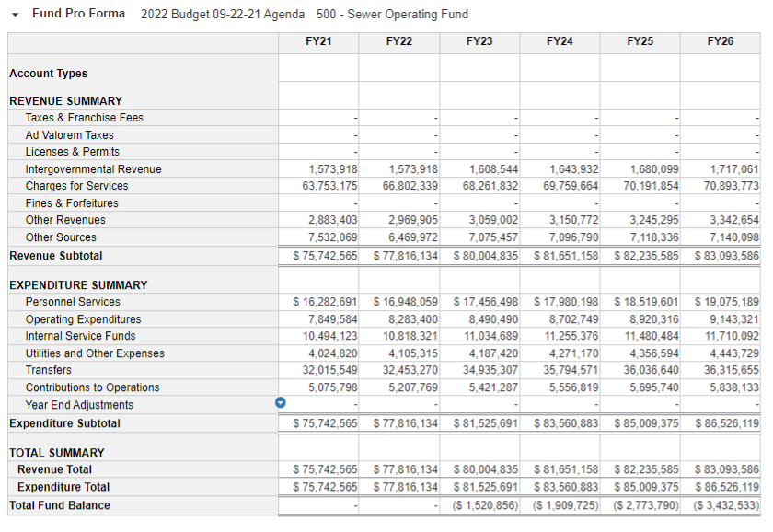Select the FY22 column header
Viewport: 773px width, 532px height.
pos(398,41)
